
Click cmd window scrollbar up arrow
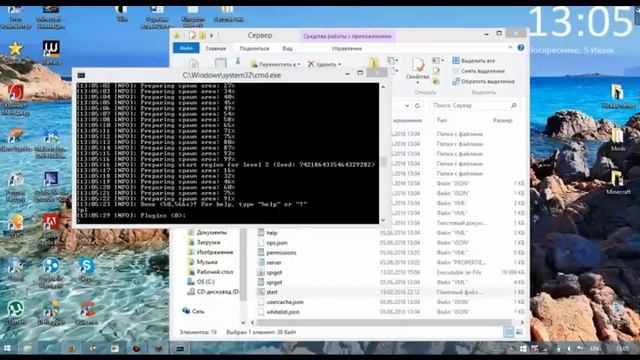[x=383, y=87]
